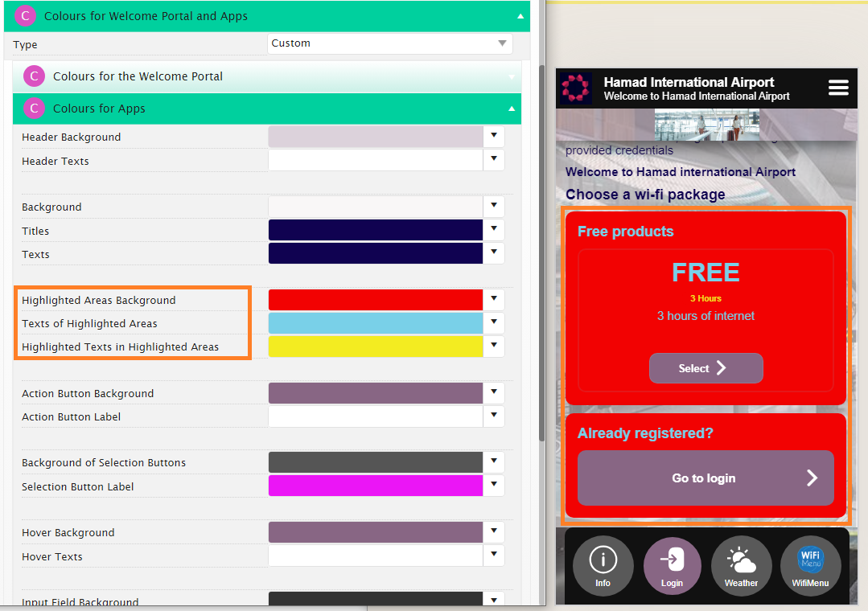Open Texts of Highlighted Areas dropdown arrow

click(494, 322)
